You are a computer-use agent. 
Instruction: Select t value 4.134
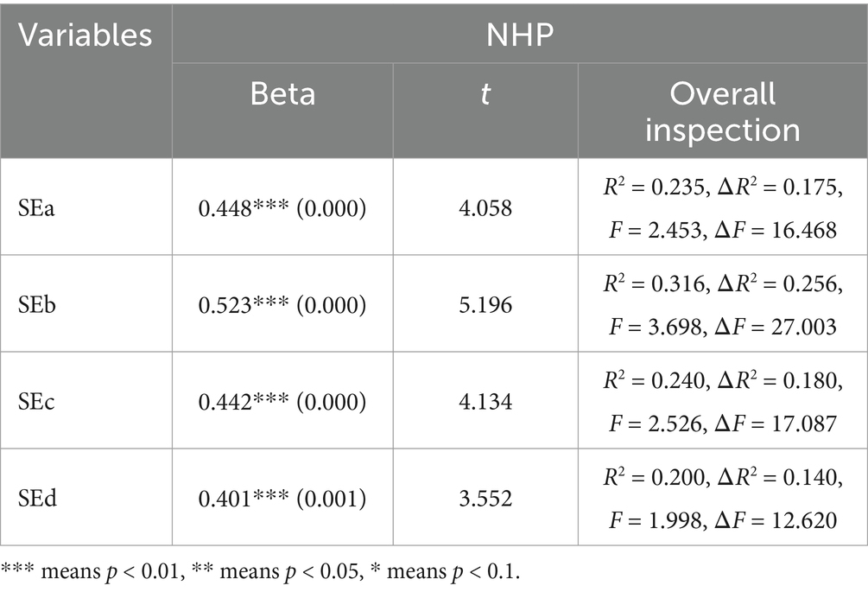pyautogui.click(x=485, y=402)
